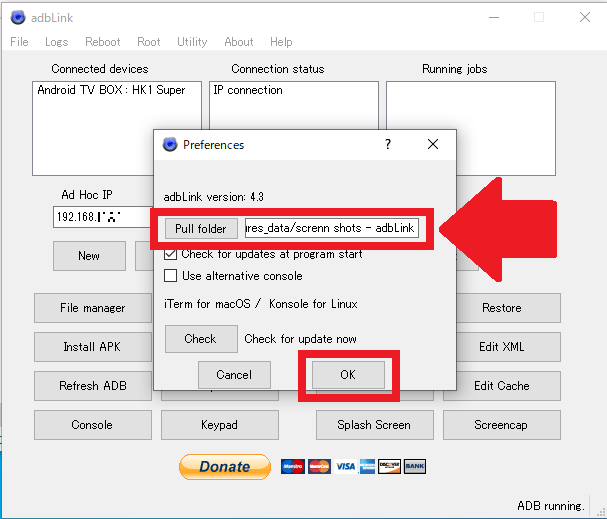Viewport: 607px width, 519px height.
Task: Click the Screencap button
Action: pyautogui.click(x=502, y=425)
